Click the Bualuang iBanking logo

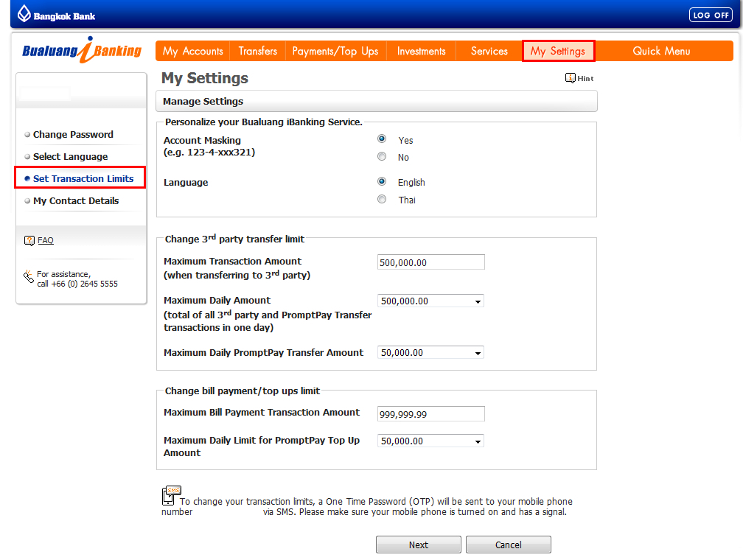(82, 50)
